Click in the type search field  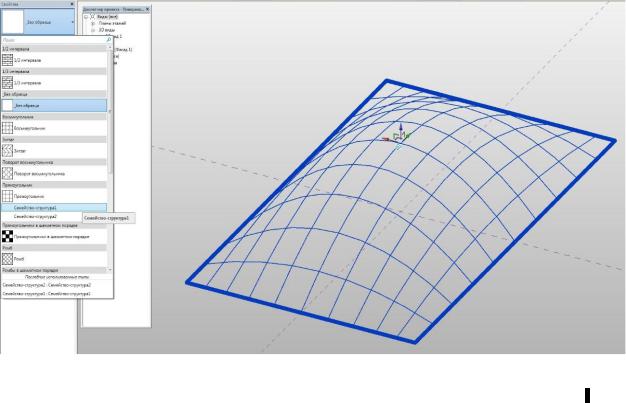(x=53, y=40)
